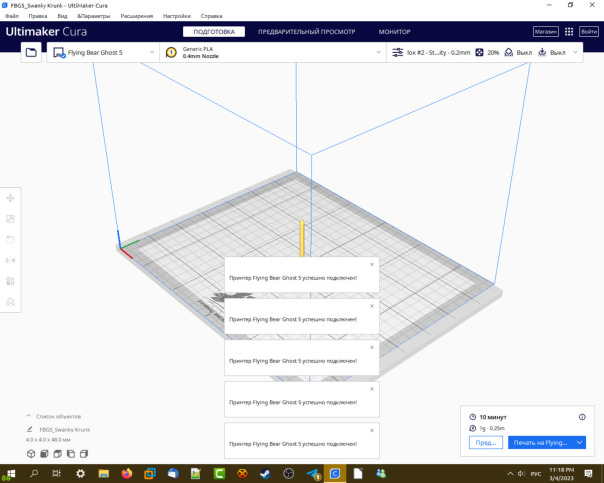Screen dimensions: 604x483
Task: Open Windows Settings gear in taskbar
Action: point(81,473)
